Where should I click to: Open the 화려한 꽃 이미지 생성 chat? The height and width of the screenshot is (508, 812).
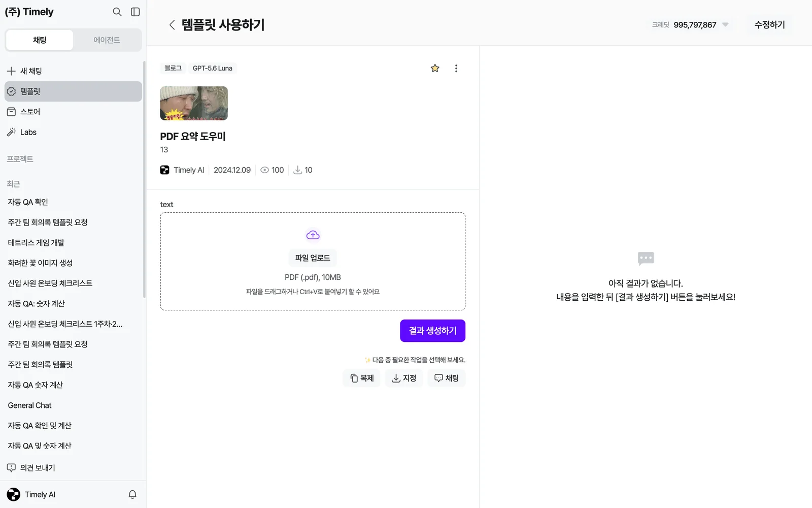click(73, 263)
